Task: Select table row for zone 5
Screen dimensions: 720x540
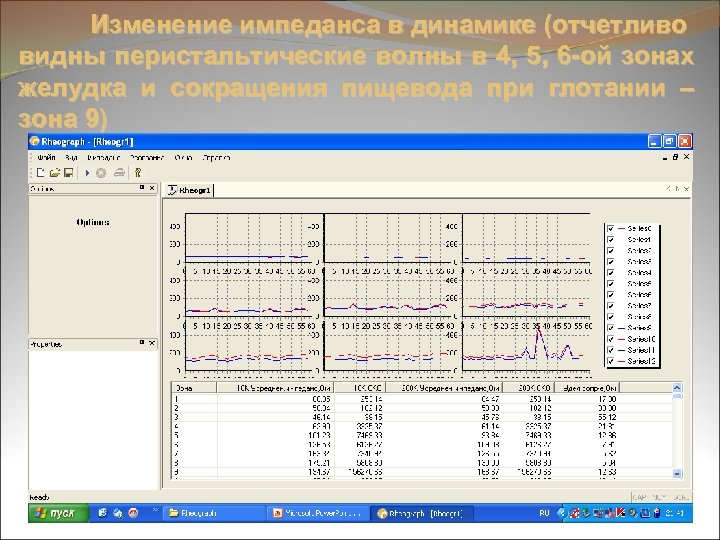Action: tap(422, 435)
